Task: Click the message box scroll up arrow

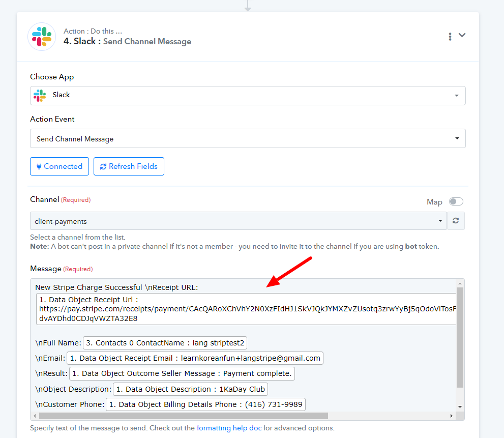Action: (x=460, y=283)
